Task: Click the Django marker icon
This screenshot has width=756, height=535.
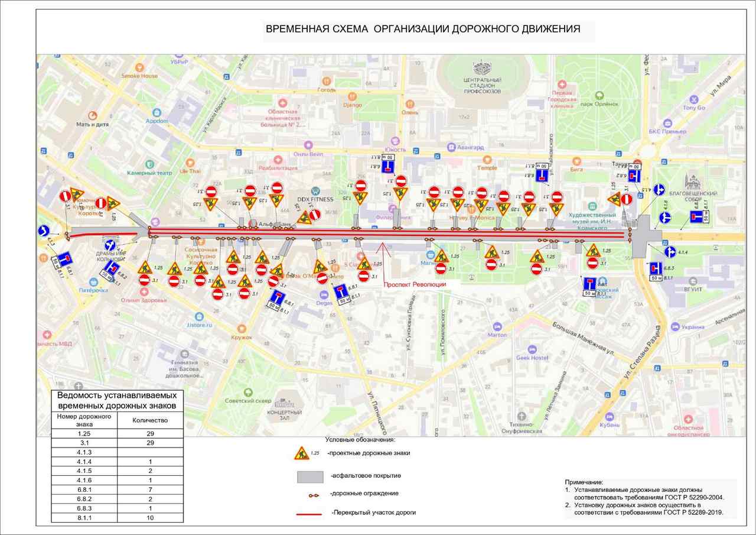Action: click(x=352, y=96)
